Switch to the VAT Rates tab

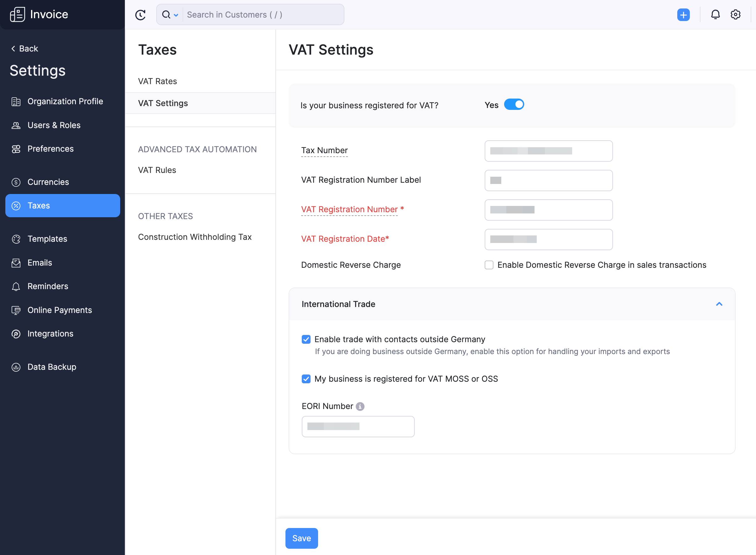coord(157,81)
